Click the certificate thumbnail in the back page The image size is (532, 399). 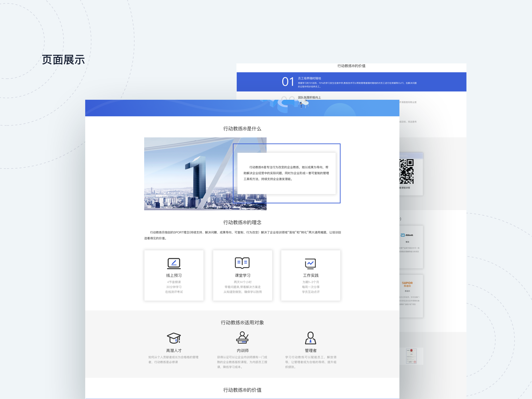point(411,356)
